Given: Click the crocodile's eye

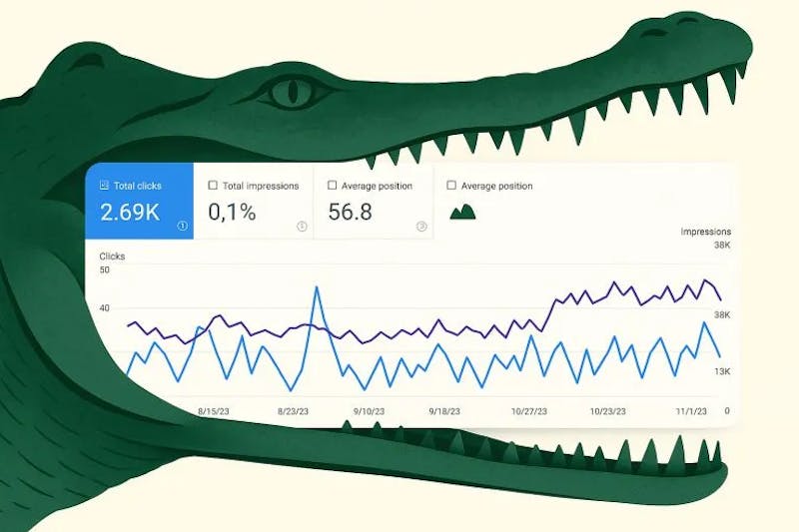Looking at the screenshot, I should click(293, 92).
